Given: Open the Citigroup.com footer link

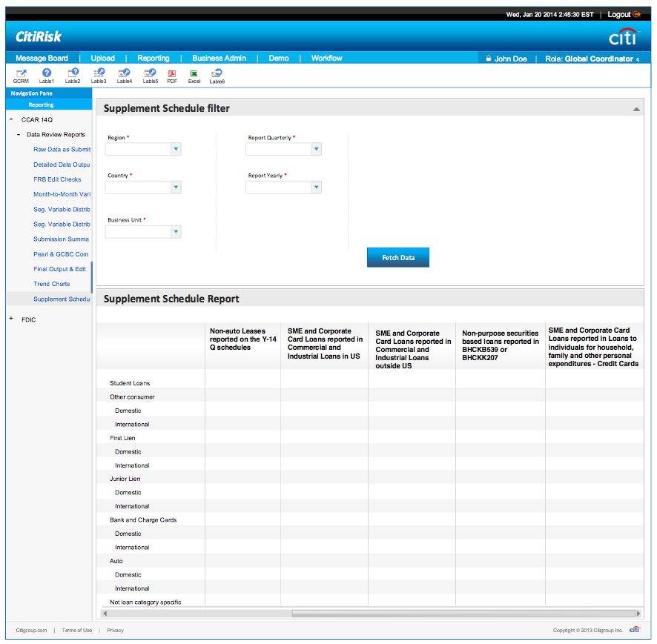Looking at the screenshot, I should tap(31, 630).
